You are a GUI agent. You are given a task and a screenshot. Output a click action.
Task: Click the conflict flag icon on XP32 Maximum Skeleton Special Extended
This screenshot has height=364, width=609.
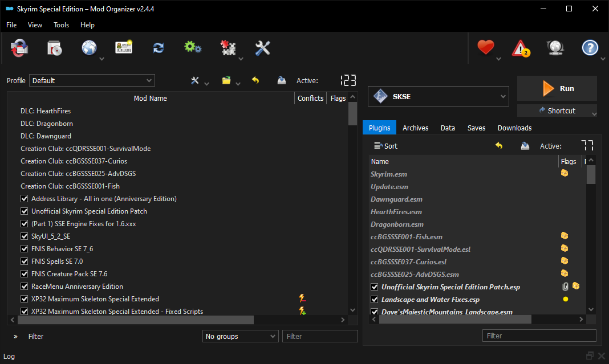[x=302, y=298]
